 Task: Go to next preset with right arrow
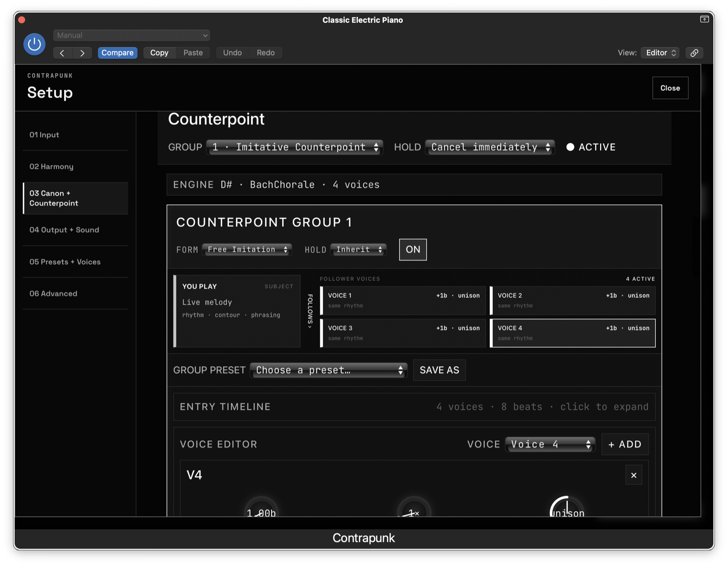coord(82,53)
